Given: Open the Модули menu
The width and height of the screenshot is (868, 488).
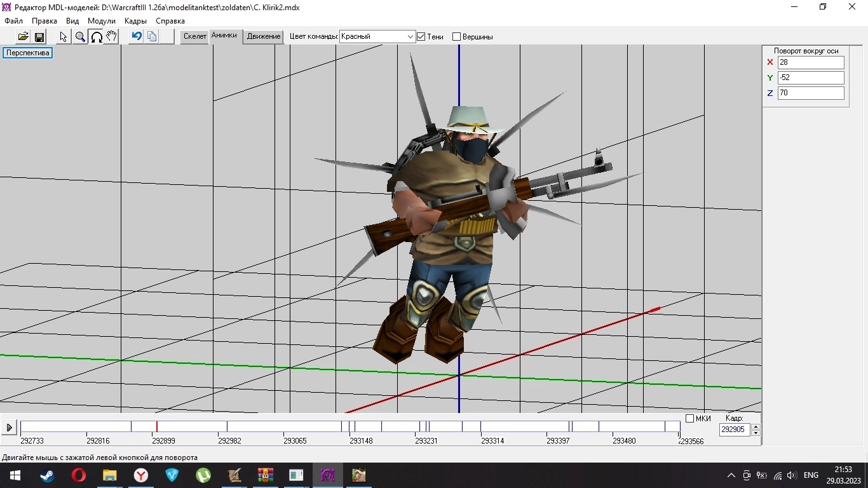Looking at the screenshot, I should tap(101, 21).
